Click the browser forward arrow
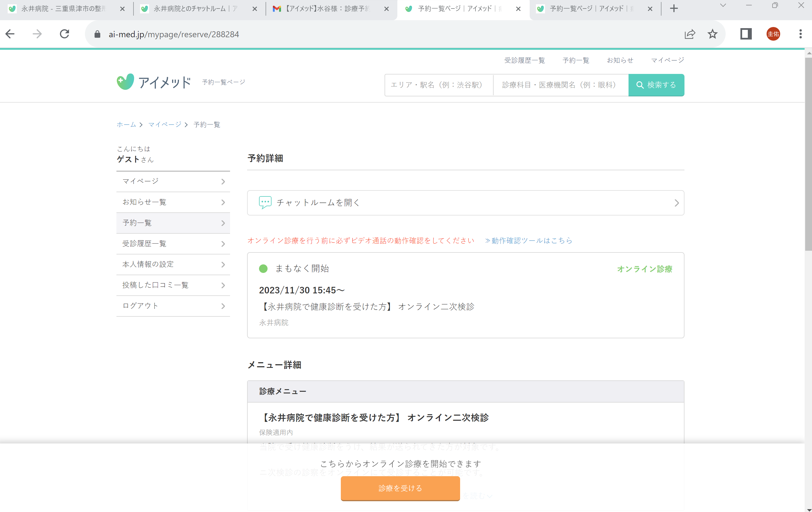This screenshot has height=512, width=812. click(x=37, y=34)
